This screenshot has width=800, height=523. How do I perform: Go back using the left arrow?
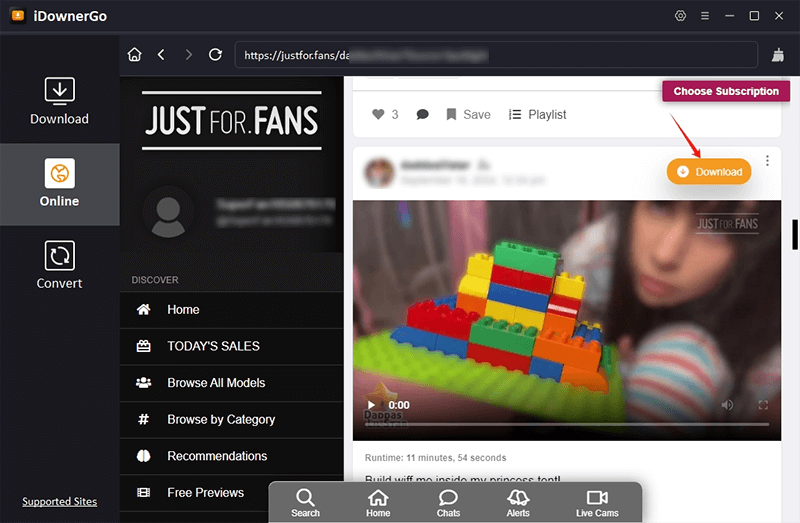(161, 55)
